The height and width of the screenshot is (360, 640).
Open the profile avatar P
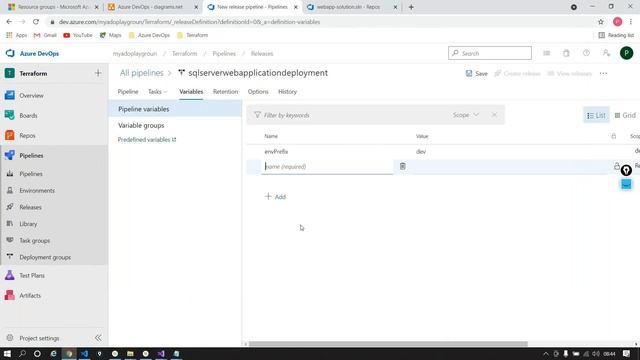627,53
